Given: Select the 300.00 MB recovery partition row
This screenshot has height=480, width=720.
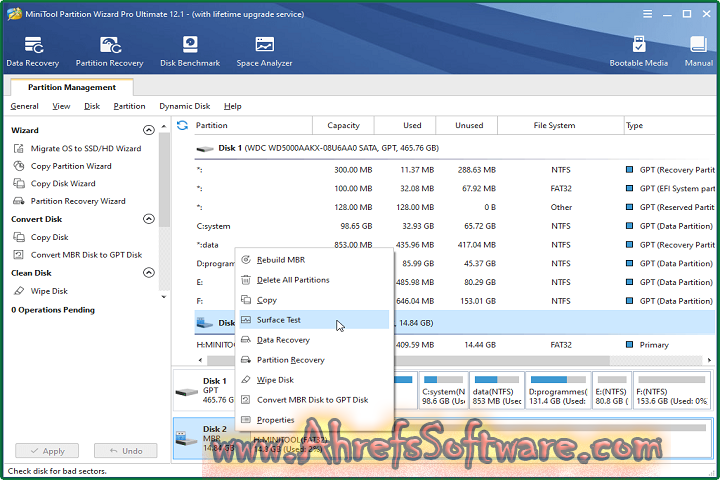Looking at the screenshot, I should tap(455, 170).
